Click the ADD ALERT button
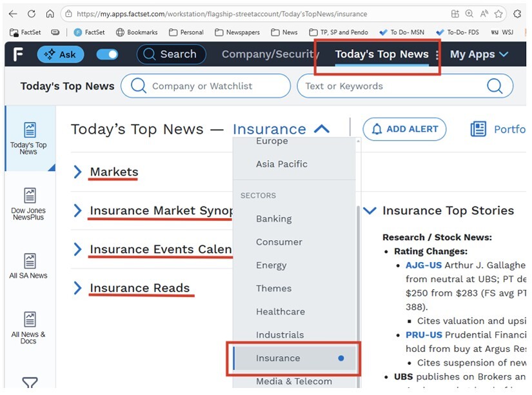This screenshot has height=395, width=532. 404,129
